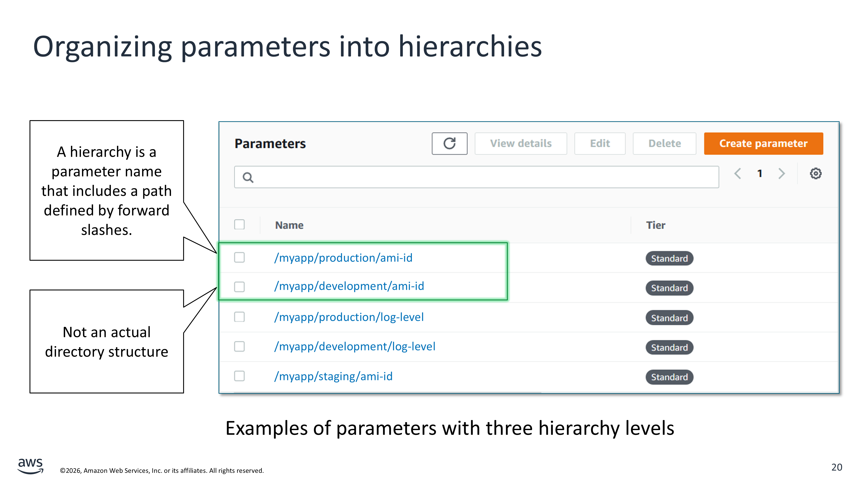This screenshot has width=868, height=488.
Task: Click the refresh parameters icon button
Action: pyautogui.click(x=449, y=143)
